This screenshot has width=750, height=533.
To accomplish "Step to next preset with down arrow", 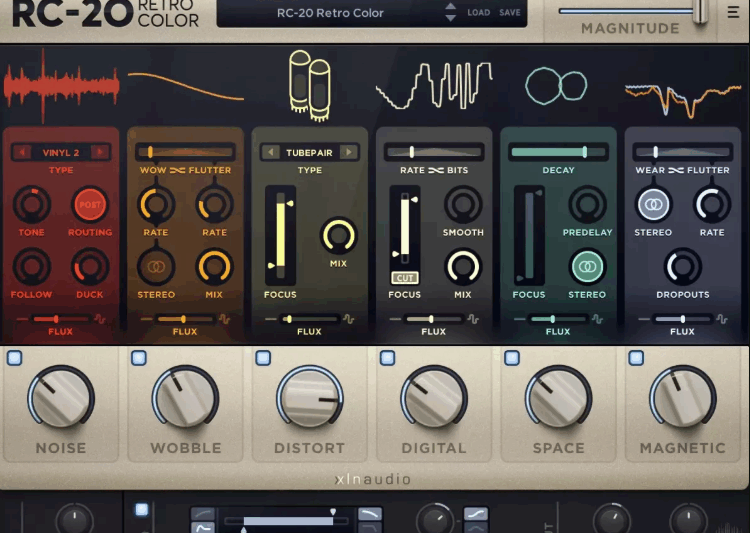I will 451,18.
